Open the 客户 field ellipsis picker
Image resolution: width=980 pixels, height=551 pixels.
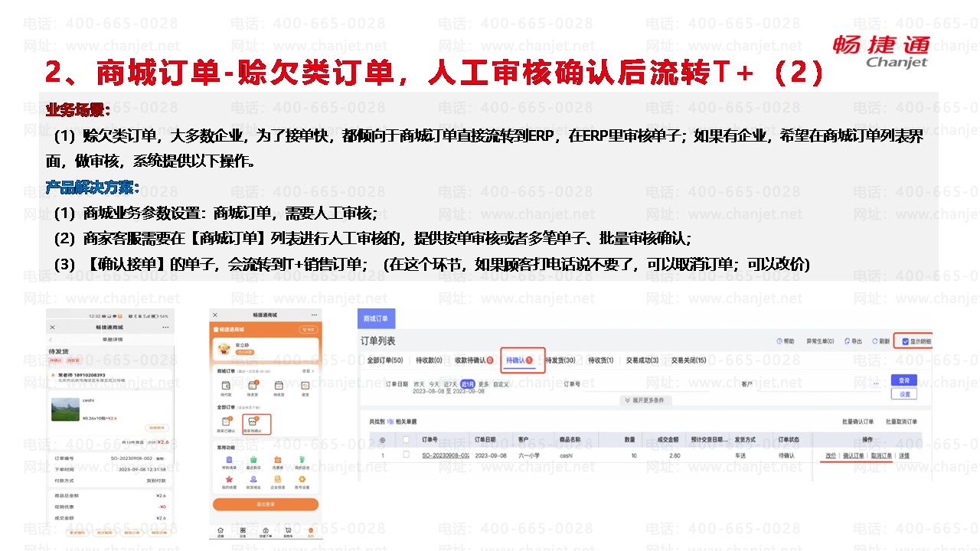coord(876,383)
